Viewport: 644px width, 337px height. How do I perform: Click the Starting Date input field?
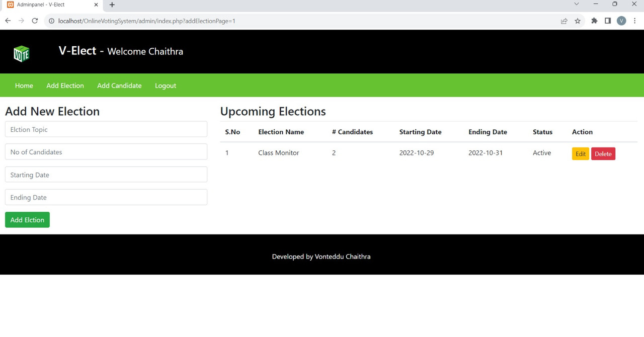coord(106,175)
